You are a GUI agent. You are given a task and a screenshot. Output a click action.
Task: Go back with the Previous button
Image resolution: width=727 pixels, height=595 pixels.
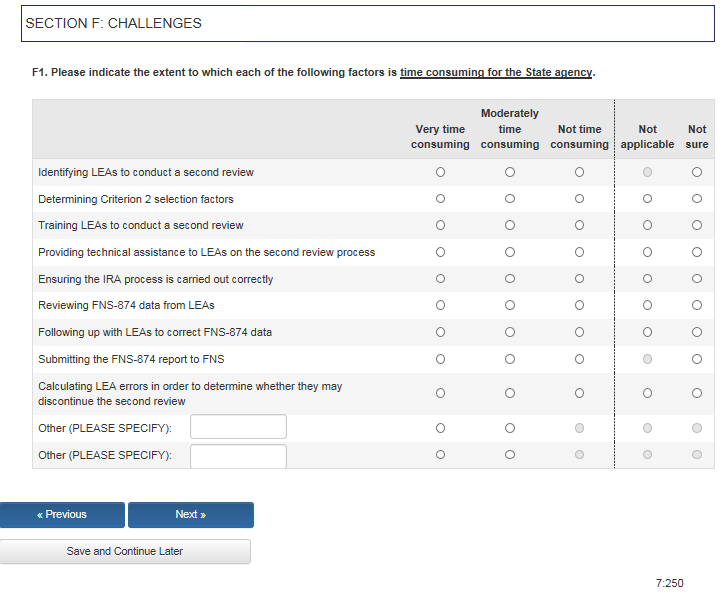pyautogui.click(x=62, y=515)
